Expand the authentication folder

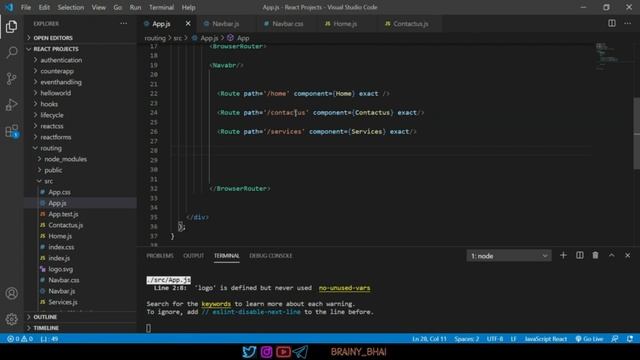61,60
